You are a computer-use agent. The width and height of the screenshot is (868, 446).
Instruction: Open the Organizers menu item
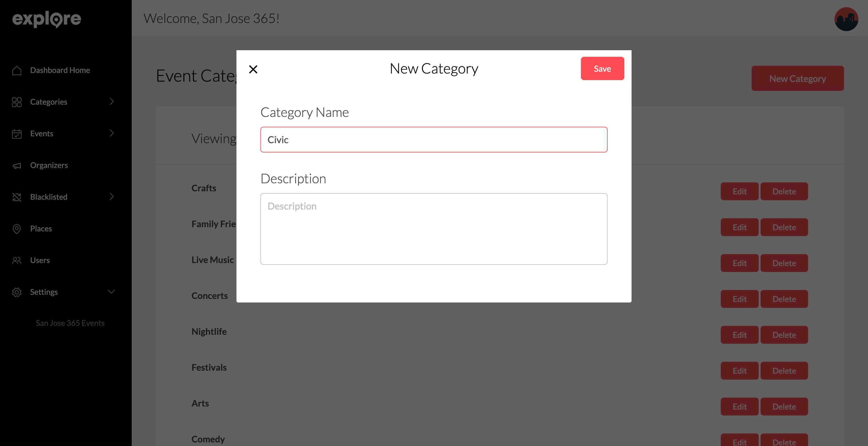49,165
